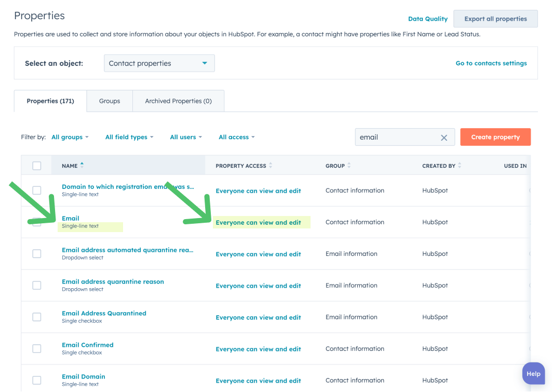The width and height of the screenshot is (552, 392).
Task: Open Domain to which registration email property
Action: 128,186
